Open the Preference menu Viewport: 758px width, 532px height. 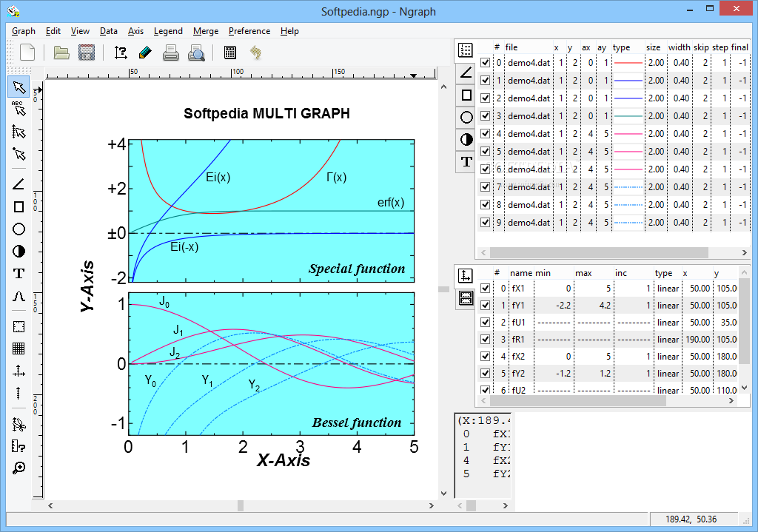point(249,31)
